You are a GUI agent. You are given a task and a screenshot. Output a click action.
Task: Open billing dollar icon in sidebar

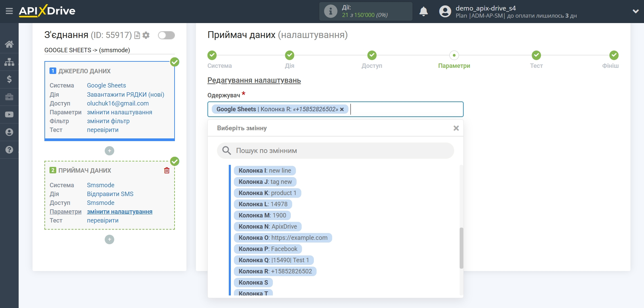click(9, 79)
